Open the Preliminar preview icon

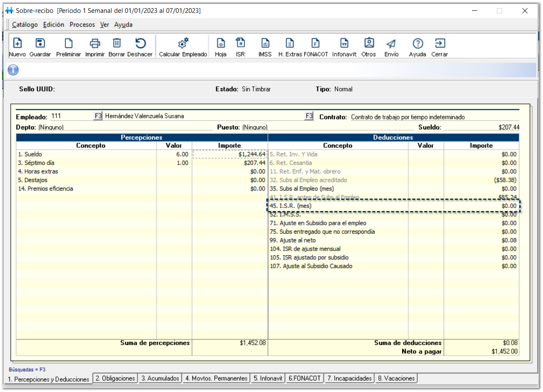pyautogui.click(x=68, y=43)
